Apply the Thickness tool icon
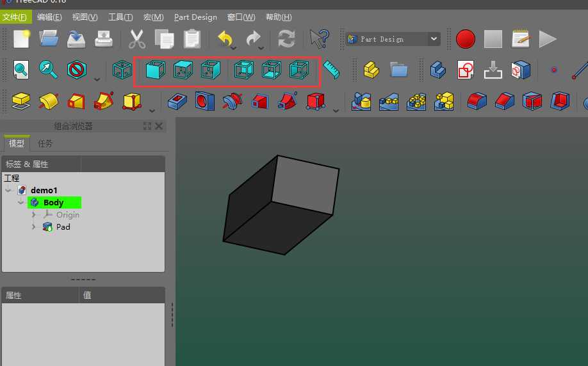This screenshot has height=366, width=588. tap(560, 101)
